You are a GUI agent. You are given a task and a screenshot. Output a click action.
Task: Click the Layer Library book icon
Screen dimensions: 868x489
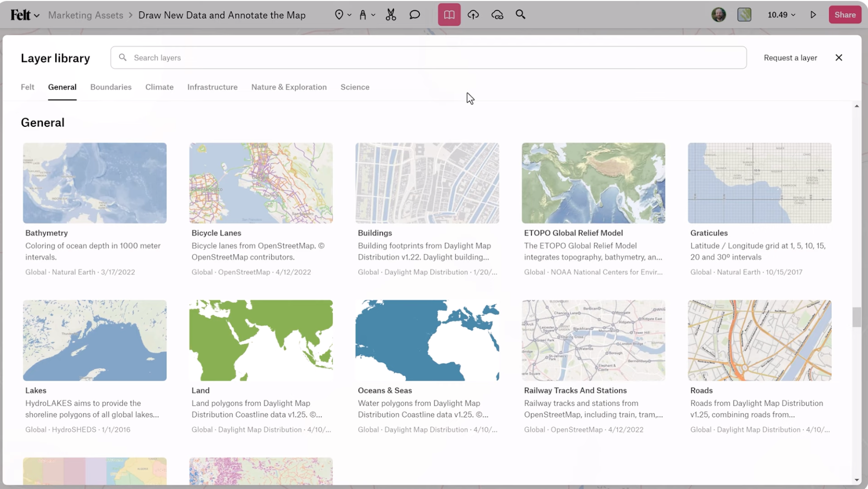[x=449, y=15]
